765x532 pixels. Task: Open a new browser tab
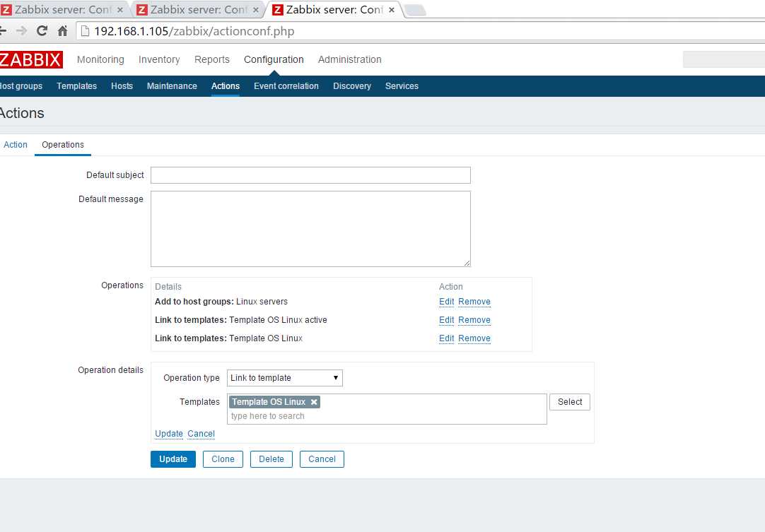pyautogui.click(x=415, y=10)
